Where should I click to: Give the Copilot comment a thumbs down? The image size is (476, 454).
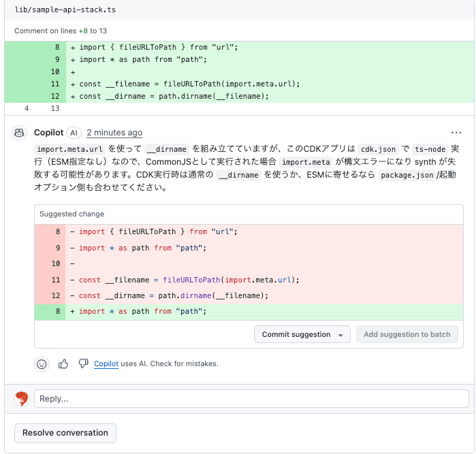(x=83, y=364)
